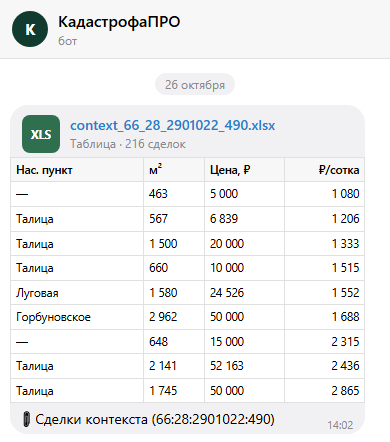Click the 26 октября date badge
The height and width of the screenshot is (442, 390).
click(195, 84)
